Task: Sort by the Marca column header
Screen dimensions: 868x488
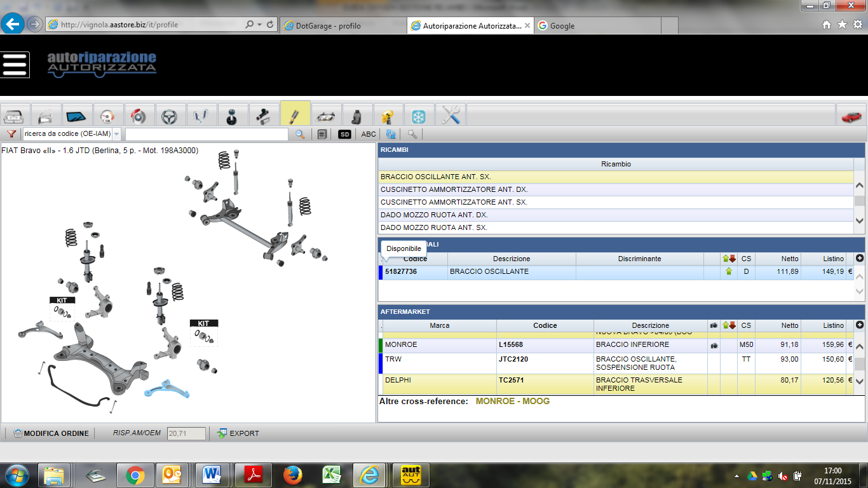Action: (x=440, y=325)
